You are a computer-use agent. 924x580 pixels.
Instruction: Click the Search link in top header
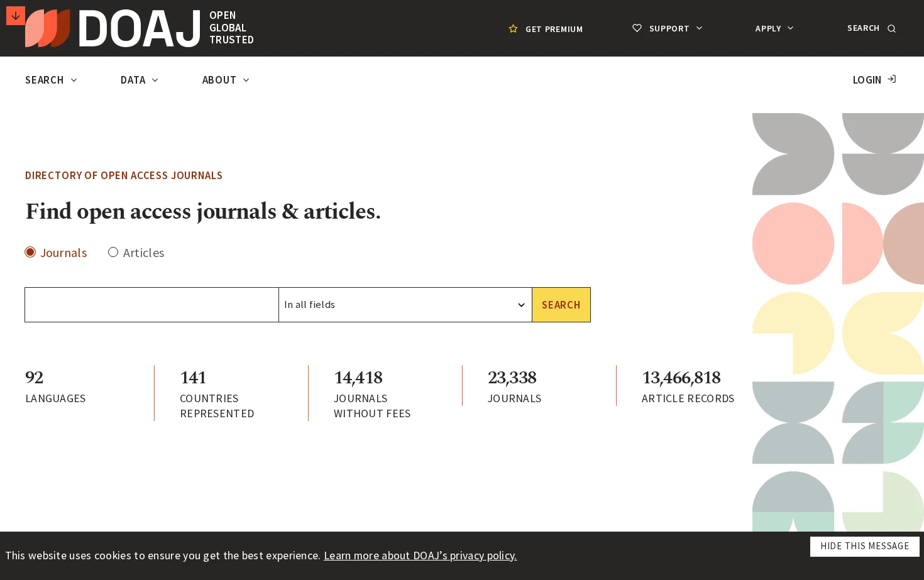tap(871, 28)
